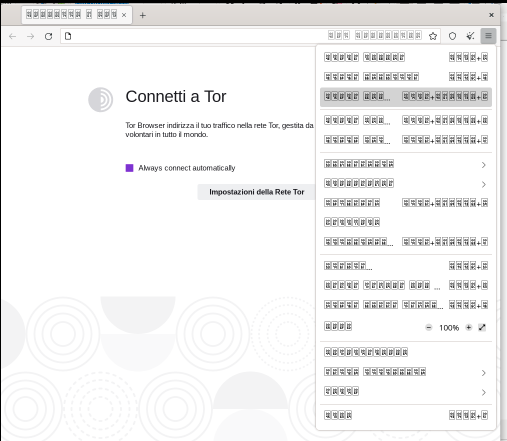Expand the first chevron submenu below the first menu divider

pos(406,164)
